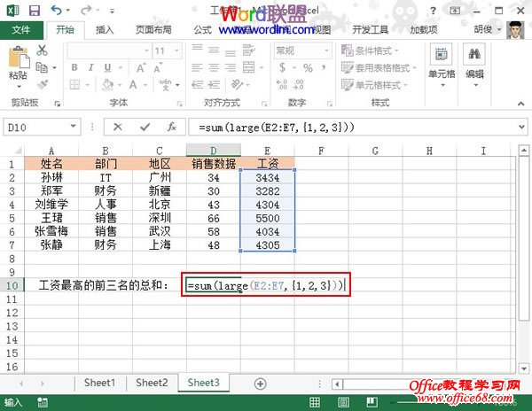This screenshot has width=532, height=411.
Task: Click the Borders icon in font group
Action: (x=74, y=84)
